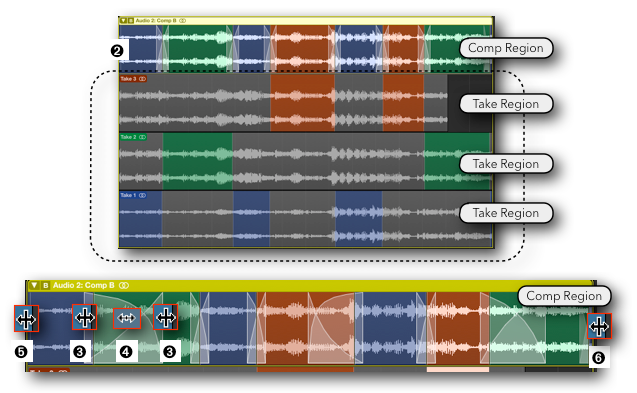Click the stereo icon beside Take 3
The image size is (637, 393).
(143, 79)
